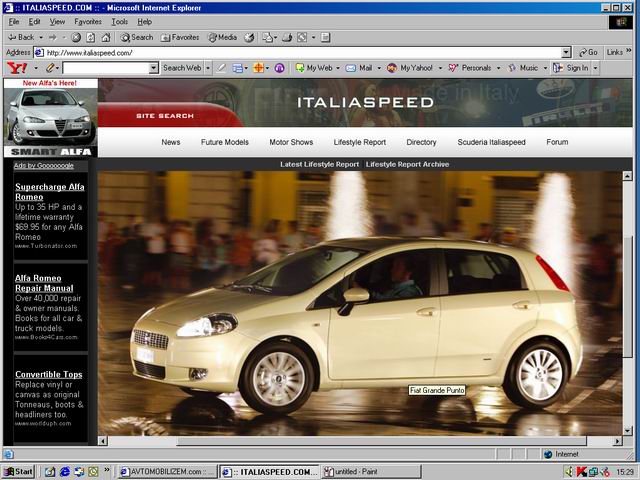Open the Tools menu
The image size is (640, 480).
click(x=120, y=22)
